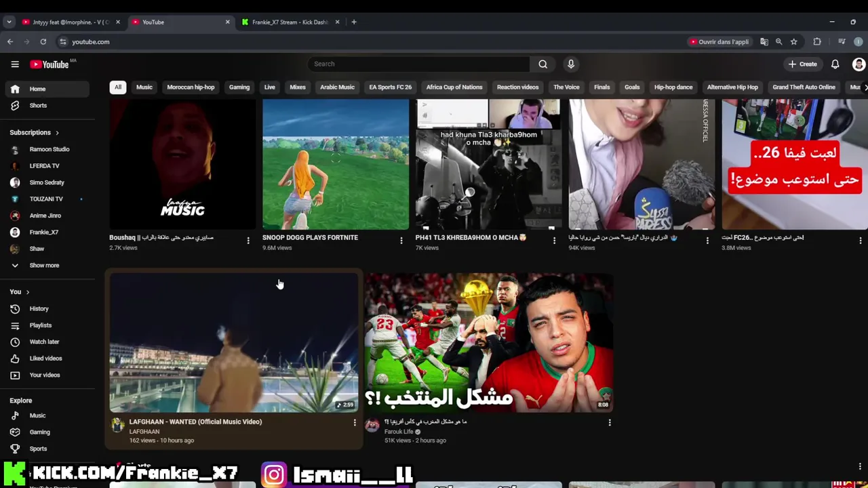Expand Show more subscriptions
Screen dimensions: 868x488
tap(47, 266)
